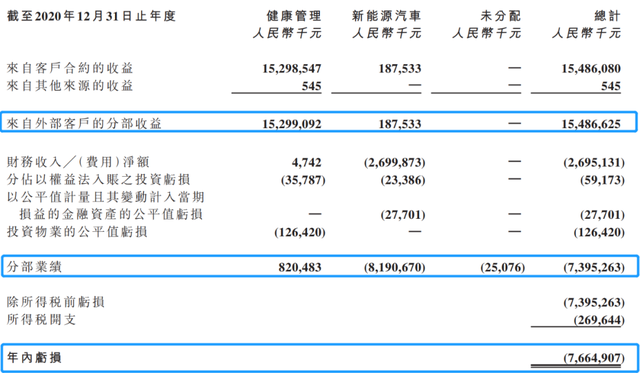Select the value (2,699,873) under 新能源汽車
The image size is (640, 373).
(x=394, y=162)
